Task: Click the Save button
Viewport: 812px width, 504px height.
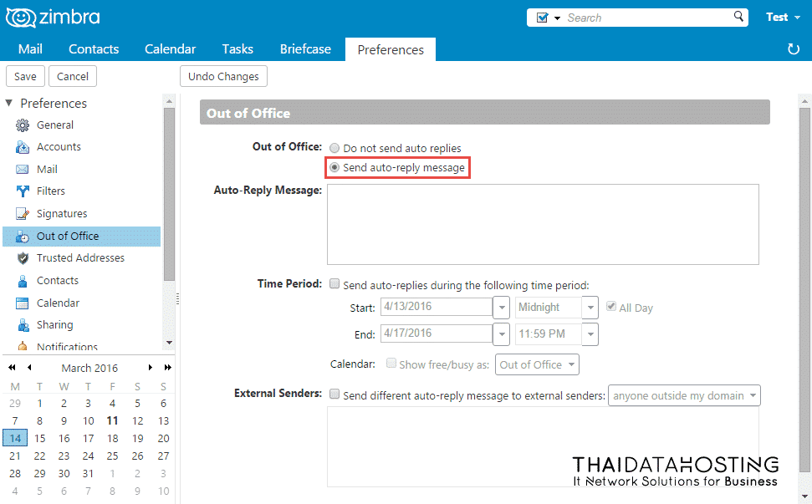Action: tap(25, 77)
